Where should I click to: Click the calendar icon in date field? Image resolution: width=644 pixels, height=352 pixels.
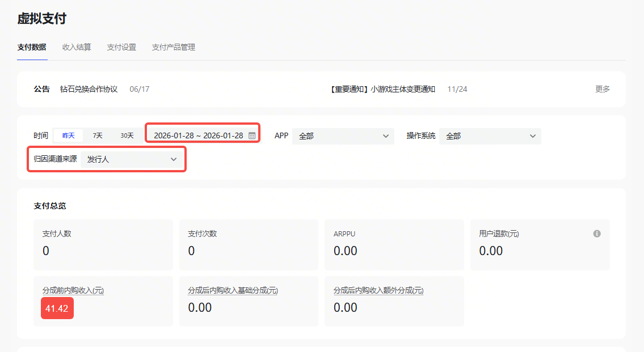(252, 135)
